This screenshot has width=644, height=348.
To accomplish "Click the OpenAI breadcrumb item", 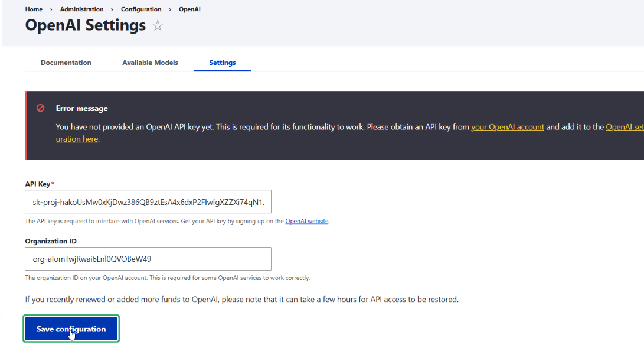I will pyautogui.click(x=189, y=9).
